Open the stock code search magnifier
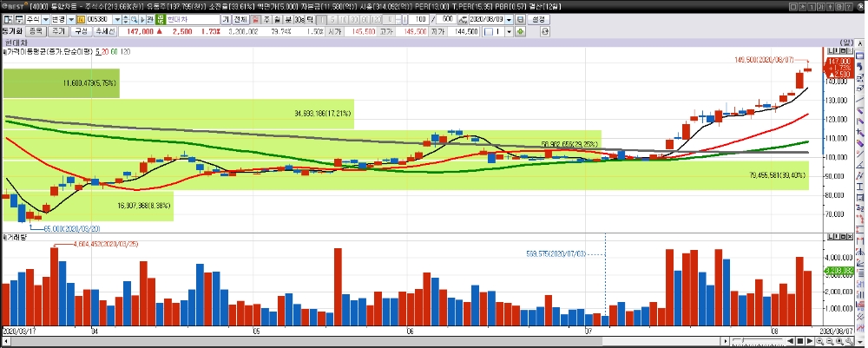The image size is (868, 348). tap(135, 20)
